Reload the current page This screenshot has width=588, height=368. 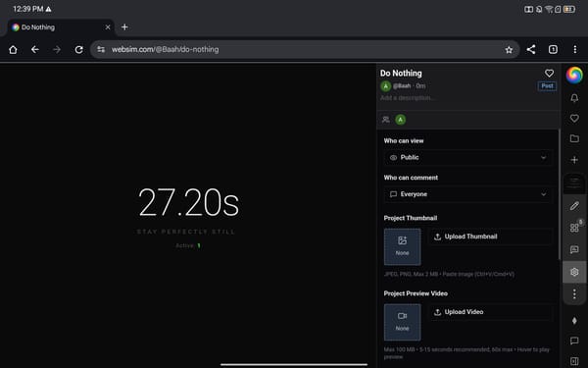pos(78,50)
